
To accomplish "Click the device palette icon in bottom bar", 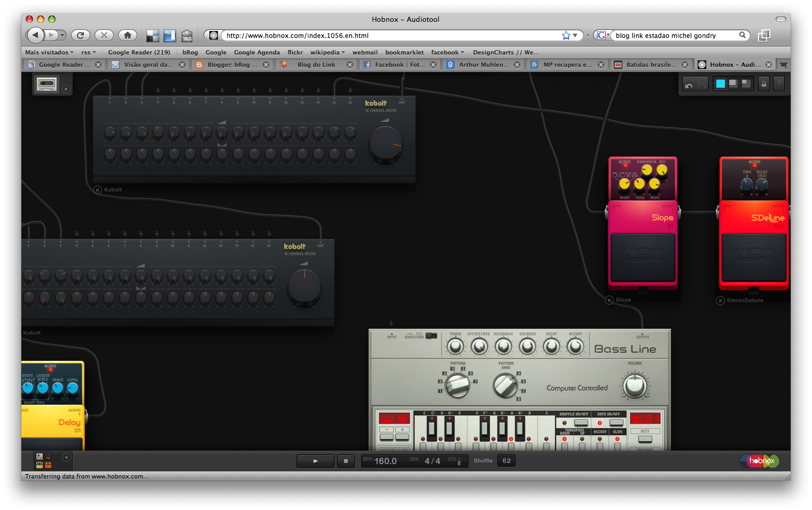I will [x=43, y=461].
